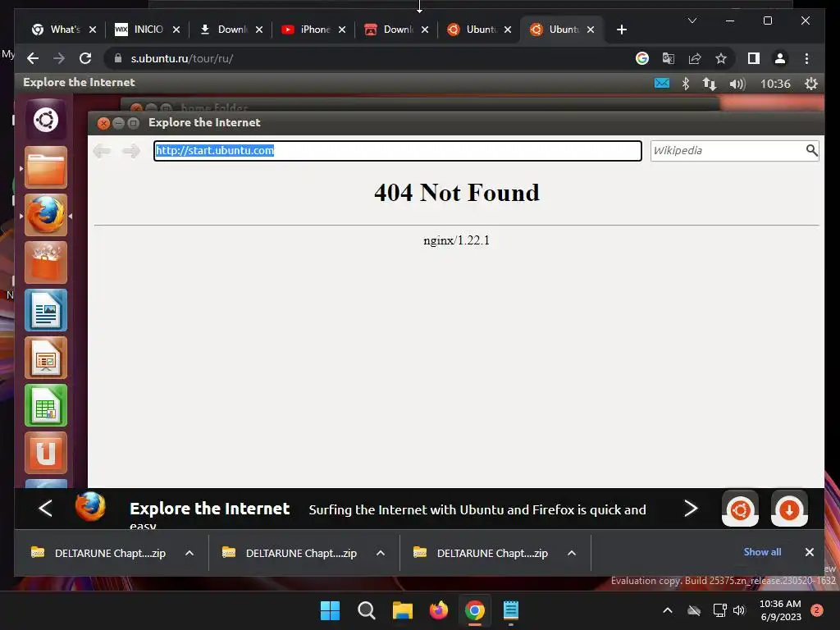Click the mail envelope indicator icon
This screenshot has height=630, width=840.
coord(662,84)
